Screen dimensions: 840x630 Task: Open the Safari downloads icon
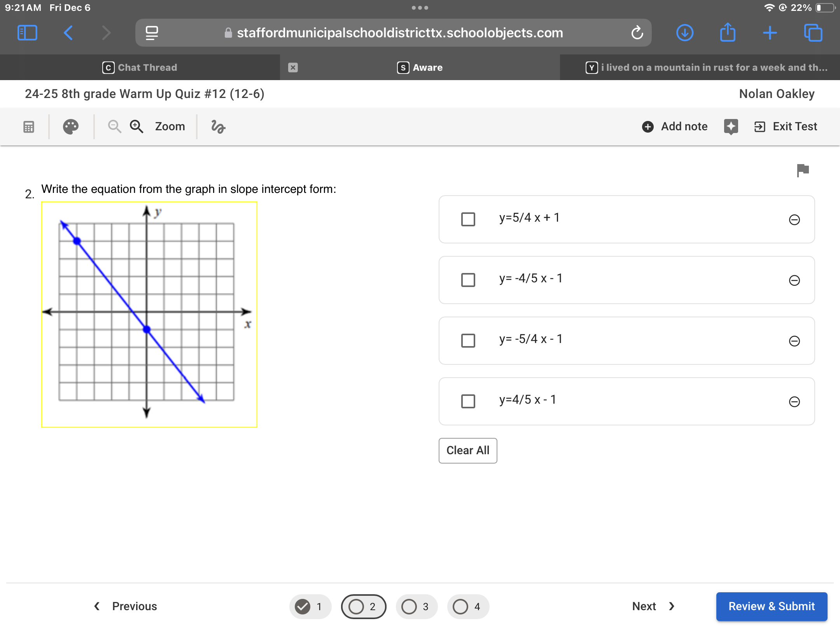pos(685,33)
